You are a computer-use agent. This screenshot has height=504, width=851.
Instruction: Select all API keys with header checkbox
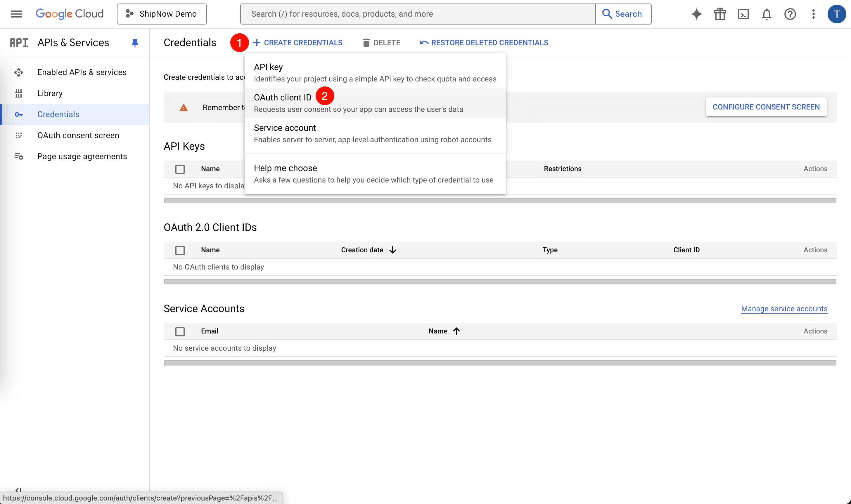pos(180,169)
